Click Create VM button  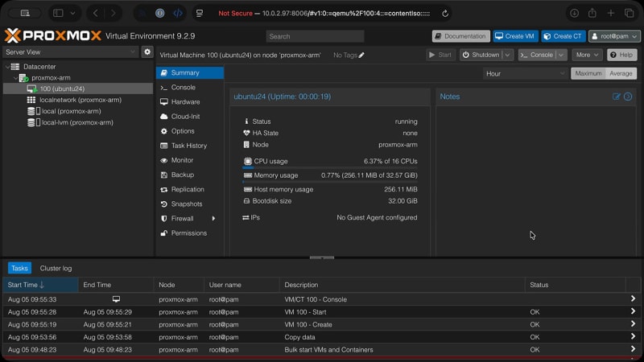coord(515,36)
